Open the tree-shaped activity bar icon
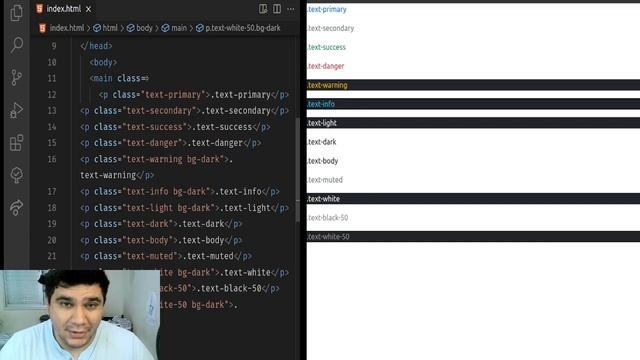Viewport: 640px width, 360px height. tap(16, 175)
